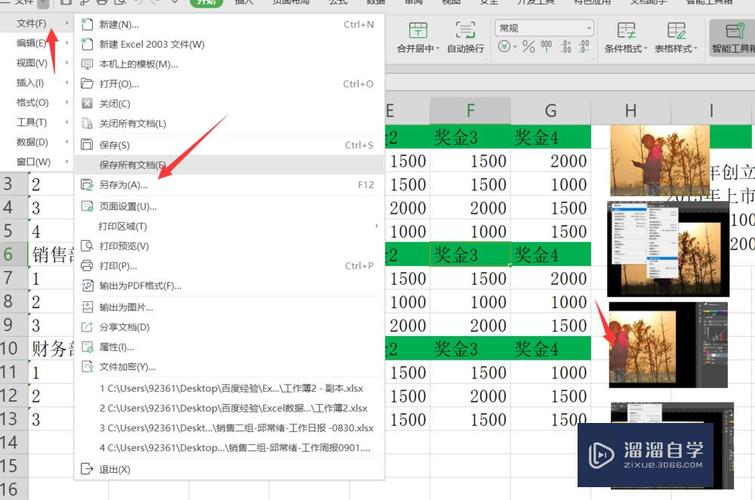This screenshot has width=755, height=500.
Task: Click the 自动换行 toolbar icon
Action: tap(466, 30)
